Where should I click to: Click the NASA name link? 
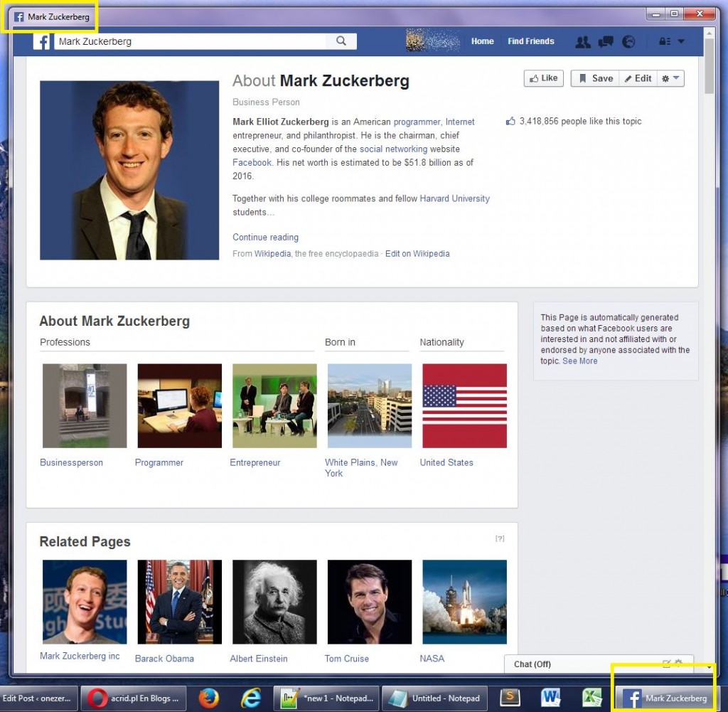[x=432, y=659]
